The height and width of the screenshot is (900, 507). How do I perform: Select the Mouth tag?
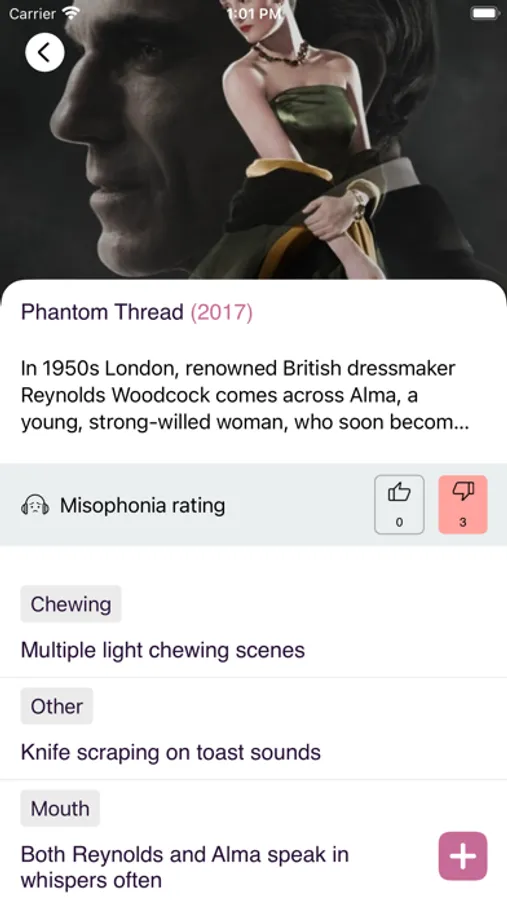[x=60, y=808]
